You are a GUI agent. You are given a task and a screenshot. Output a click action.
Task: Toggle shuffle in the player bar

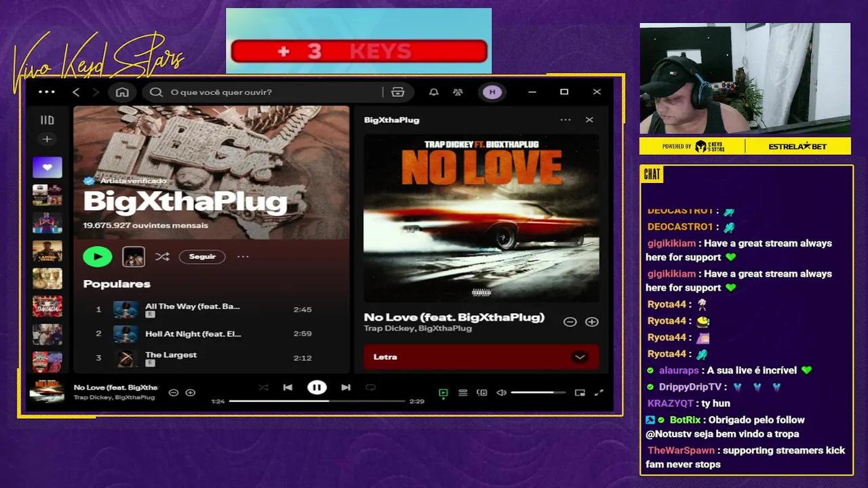click(263, 388)
